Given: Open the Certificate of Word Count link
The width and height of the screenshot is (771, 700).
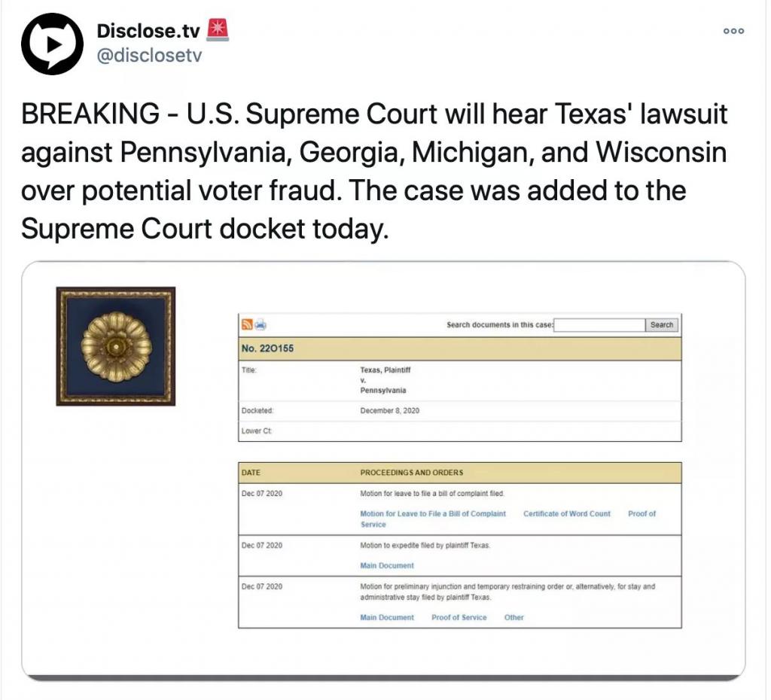Looking at the screenshot, I should click(x=567, y=513).
